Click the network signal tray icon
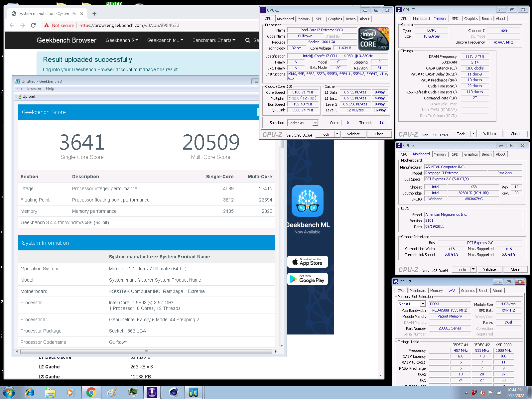This screenshot has width=532, height=399. point(498,393)
